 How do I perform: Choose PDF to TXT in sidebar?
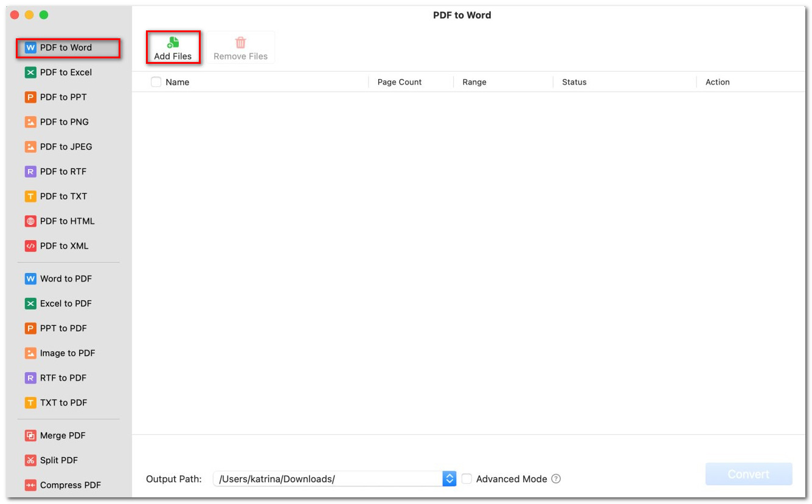tap(63, 196)
